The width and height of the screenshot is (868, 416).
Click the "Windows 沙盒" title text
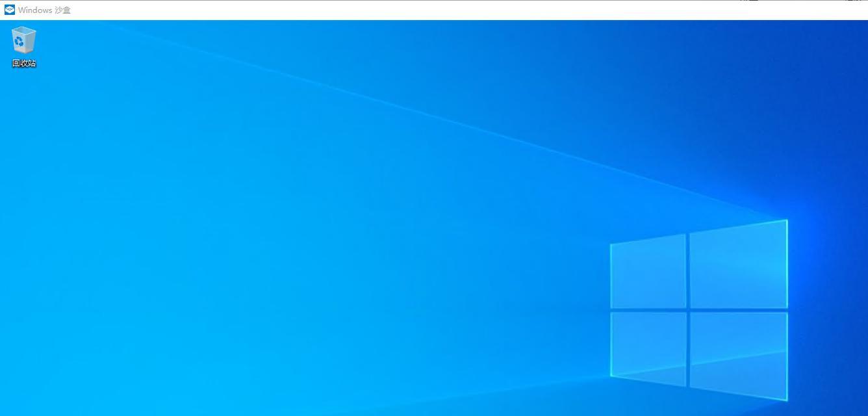pos(44,10)
